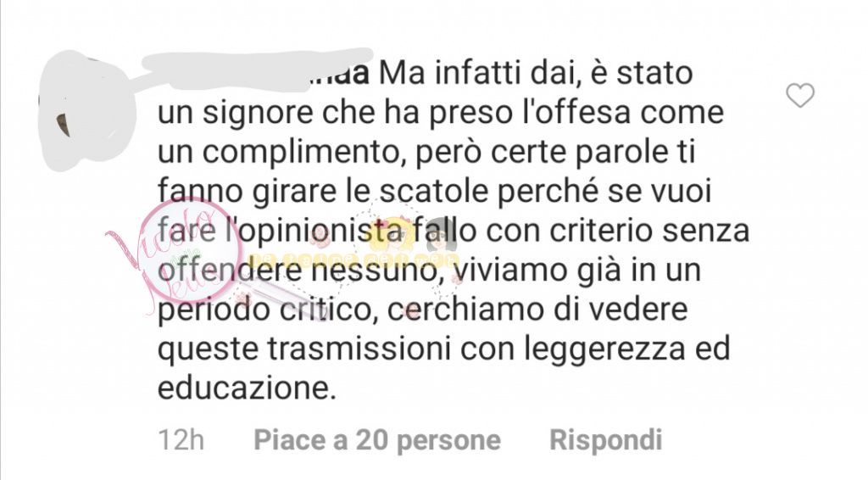Open the "Piace a 20 persone" likes list

pos(377,440)
